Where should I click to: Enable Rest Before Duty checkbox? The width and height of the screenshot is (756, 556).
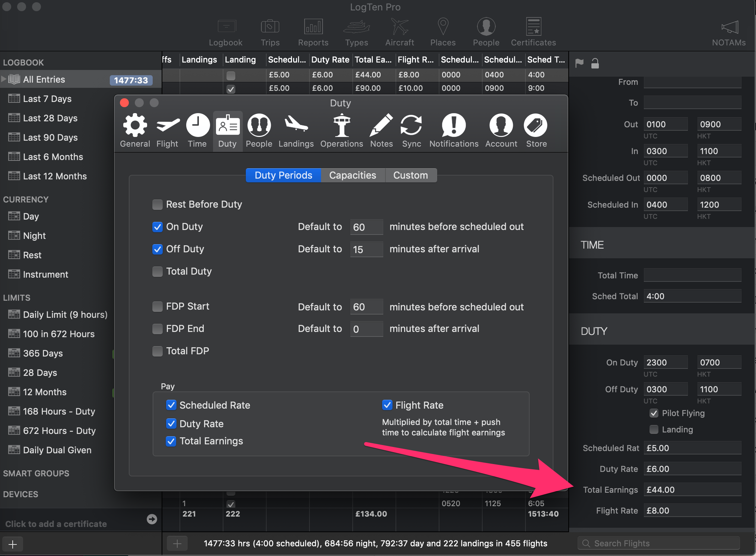158,205
